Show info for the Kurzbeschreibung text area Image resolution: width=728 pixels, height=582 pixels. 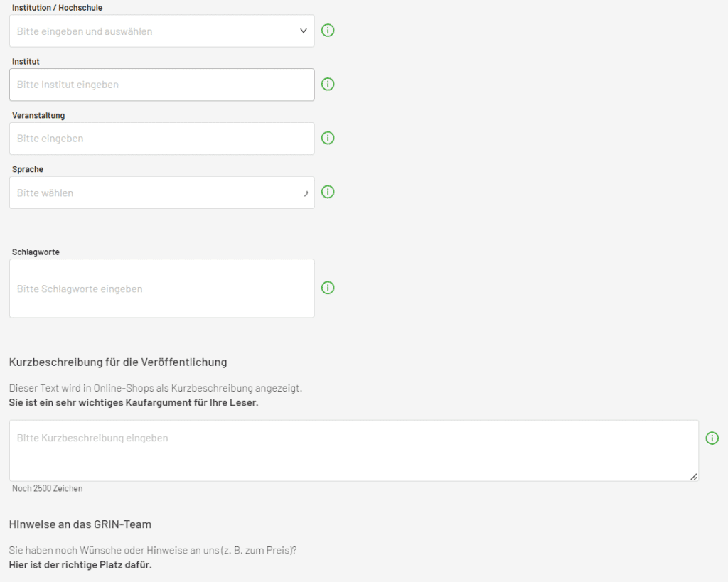[x=712, y=438]
